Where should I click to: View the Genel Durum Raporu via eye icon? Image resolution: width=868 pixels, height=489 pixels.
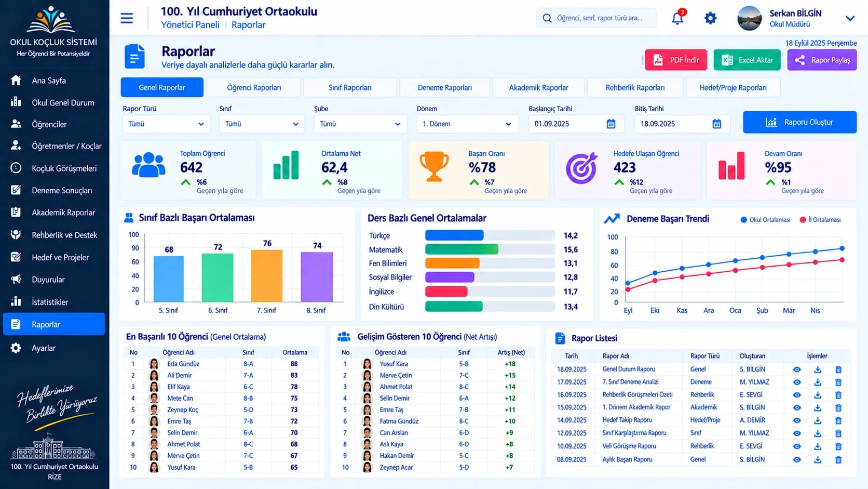click(x=797, y=369)
